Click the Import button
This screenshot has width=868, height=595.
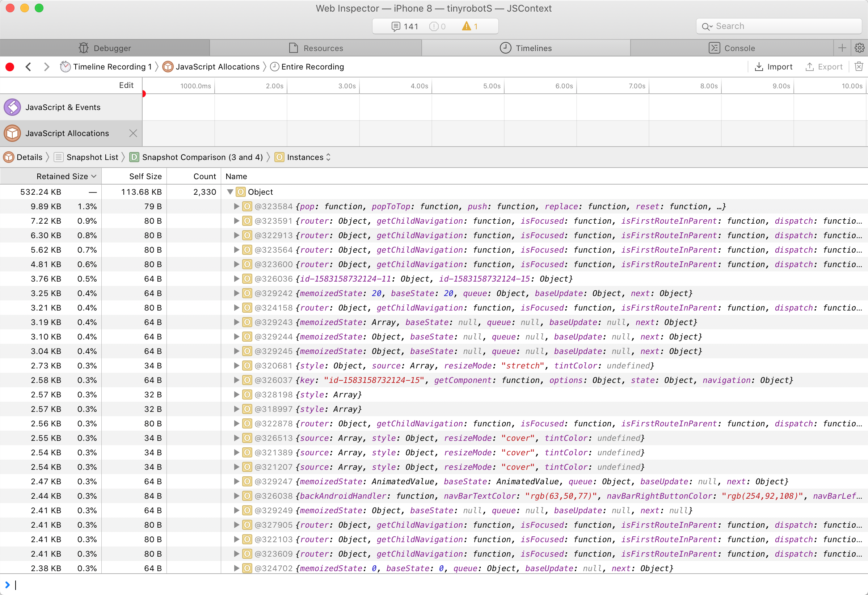[x=774, y=67]
